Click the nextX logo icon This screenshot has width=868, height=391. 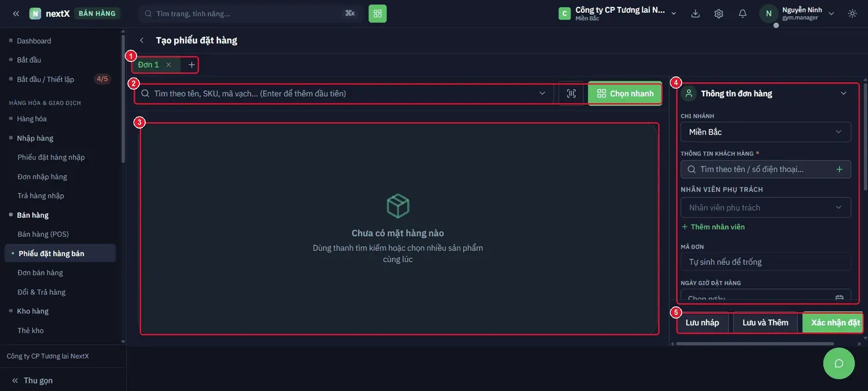(x=35, y=13)
